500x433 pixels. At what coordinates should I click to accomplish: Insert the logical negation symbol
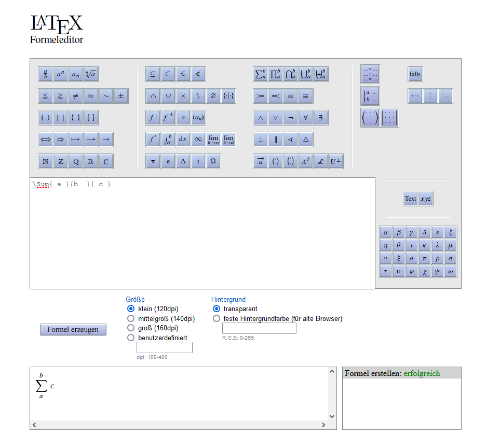tap(291, 118)
